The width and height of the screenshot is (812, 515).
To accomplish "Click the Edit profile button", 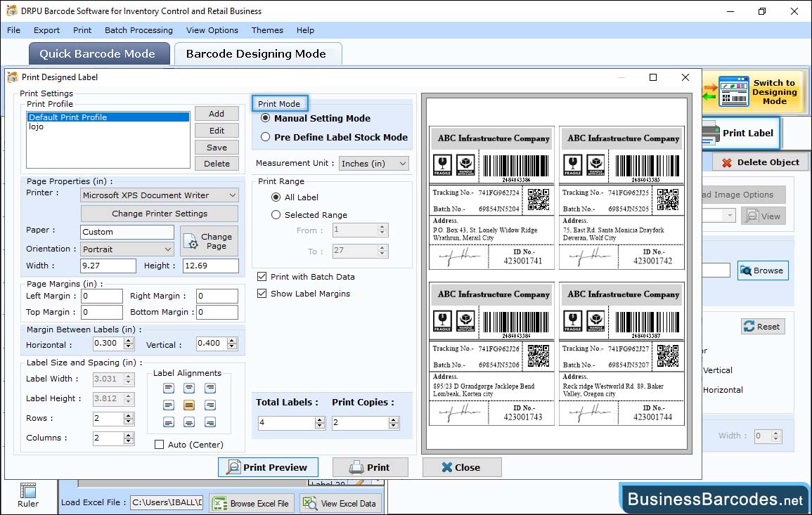I will pos(217,131).
